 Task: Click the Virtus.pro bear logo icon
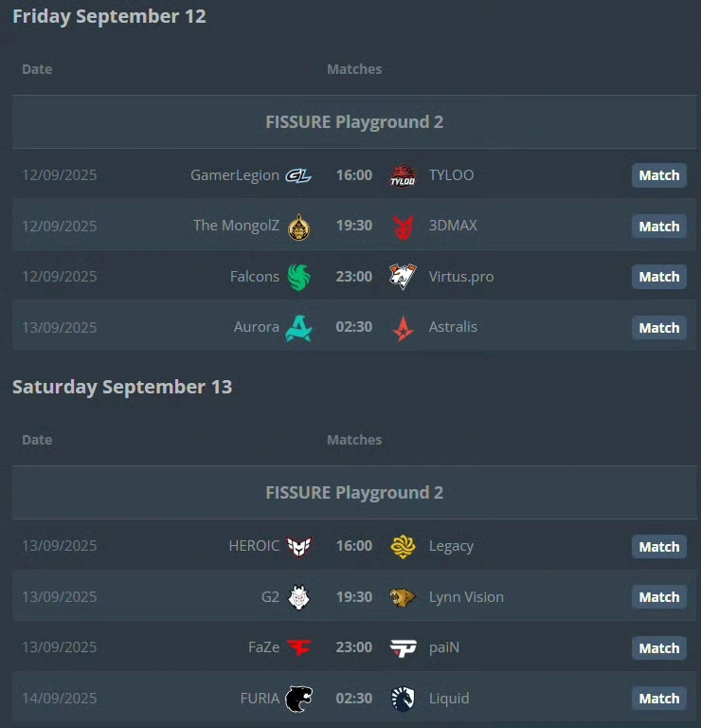(404, 277)
